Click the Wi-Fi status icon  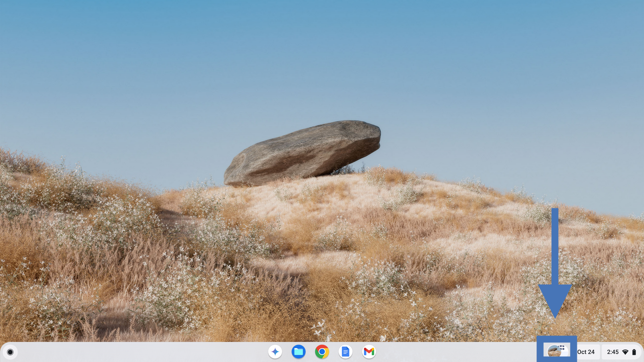click(625, 352)
